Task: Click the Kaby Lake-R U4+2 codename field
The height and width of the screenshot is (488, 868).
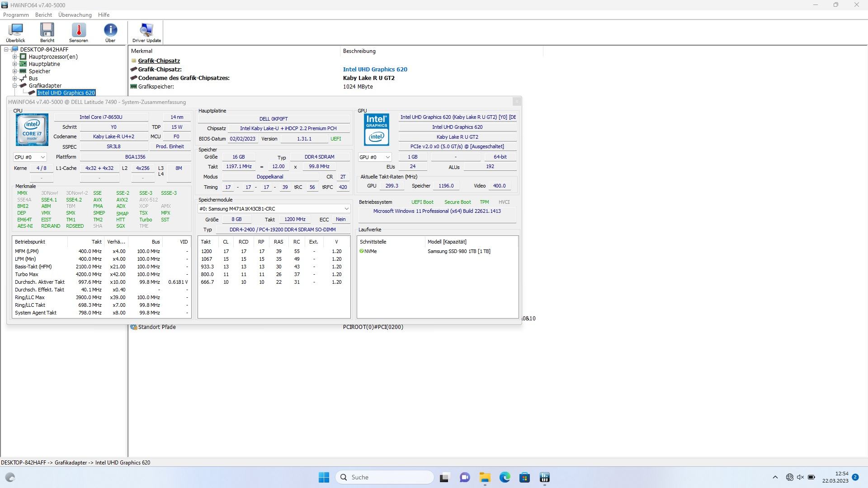Action: (x=113, y=136)
